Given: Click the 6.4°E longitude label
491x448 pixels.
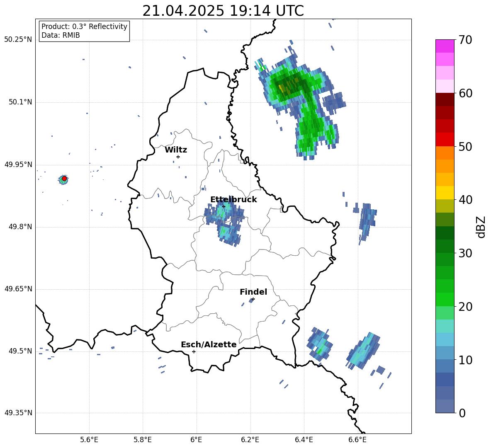Looking at the screenshot, I should click(x=304, y=440).
